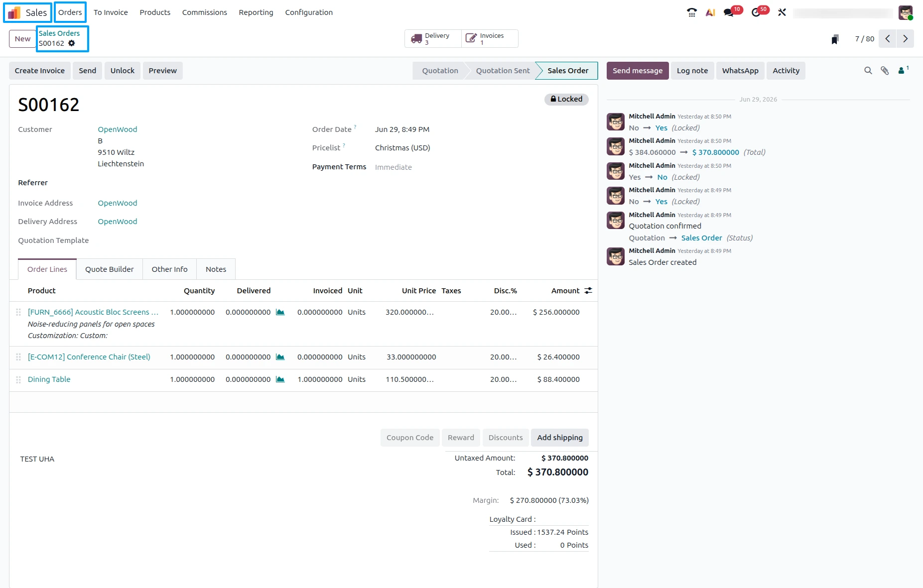Click the Add shipping button
923x588 pixels.
560,438
